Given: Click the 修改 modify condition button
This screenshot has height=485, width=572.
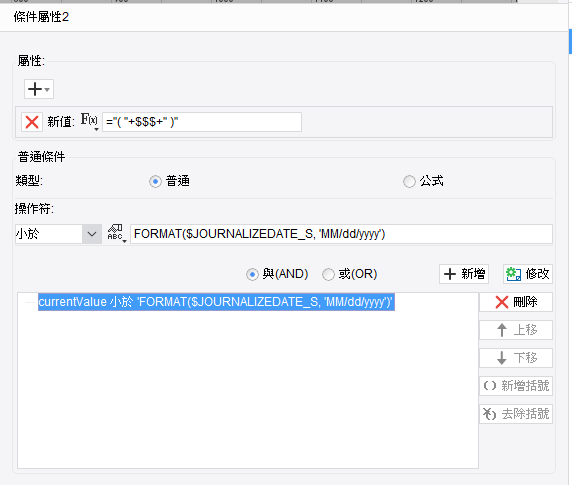Looking at the screenshot, I should (x=528, y=274).
